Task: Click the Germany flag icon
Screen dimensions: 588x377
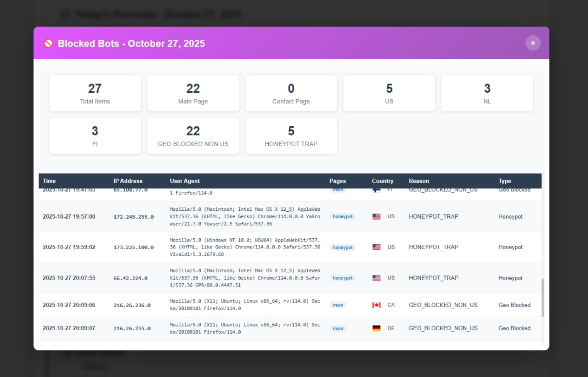Action: tap(376, 328)
